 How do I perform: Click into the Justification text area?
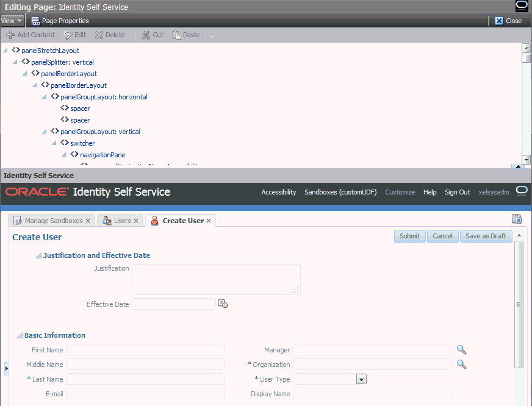pyautogui.click(x=216, y=279)
